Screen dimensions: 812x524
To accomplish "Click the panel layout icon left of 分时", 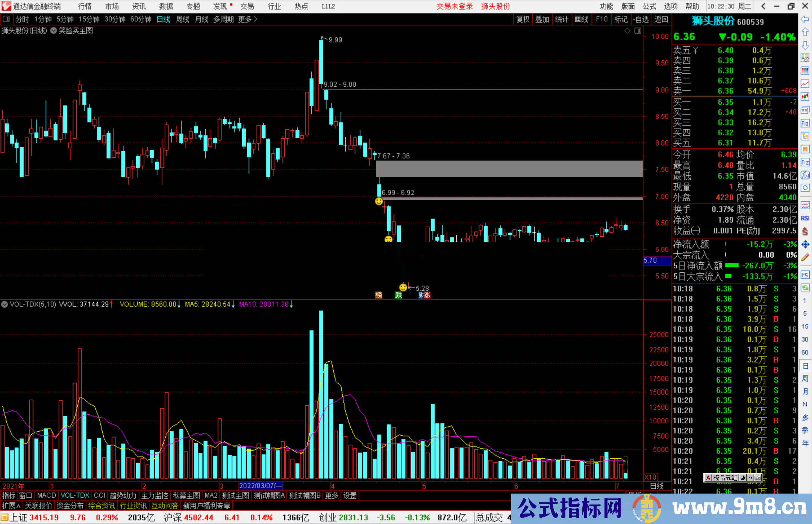I will pos(6,19).
